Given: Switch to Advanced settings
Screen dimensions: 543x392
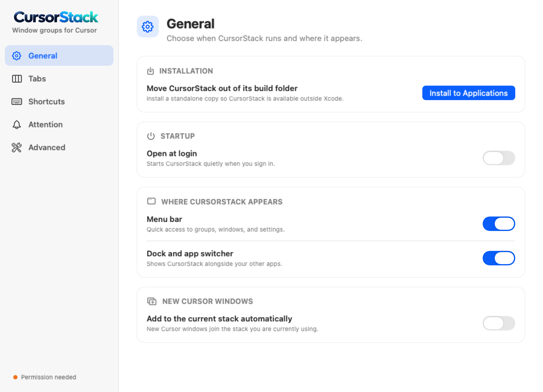Looking at the screenshot, I should click(x=59, y=147).
